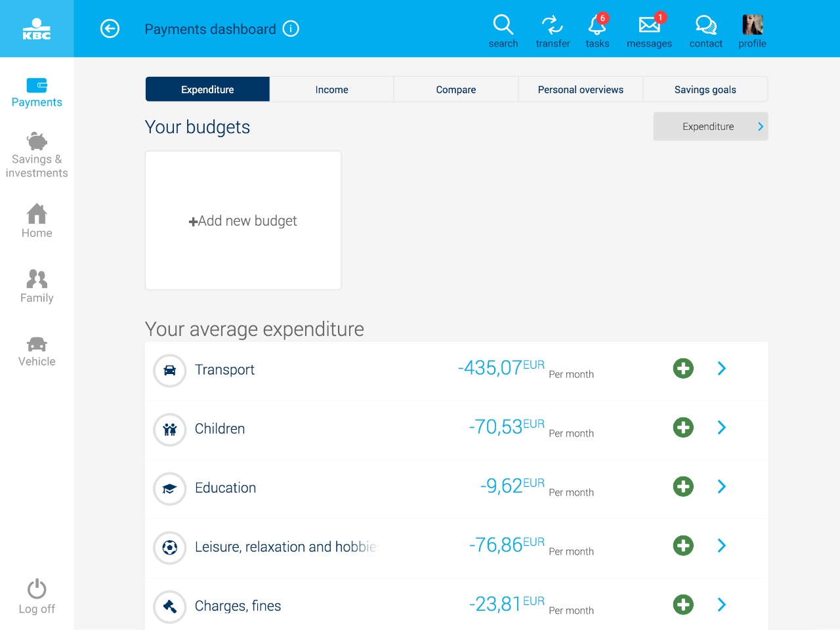
Task: Click the Payments dashboard title
Action: (210, 30)
